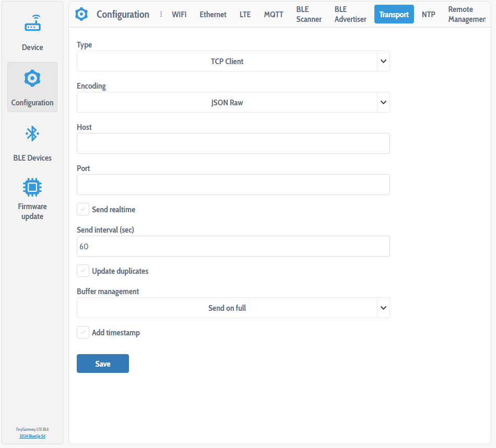The height and width of the screenshot is (448, 496).
Task: Click the router icon above Device label
Action: pyautogui.click(x=32, y=23)
